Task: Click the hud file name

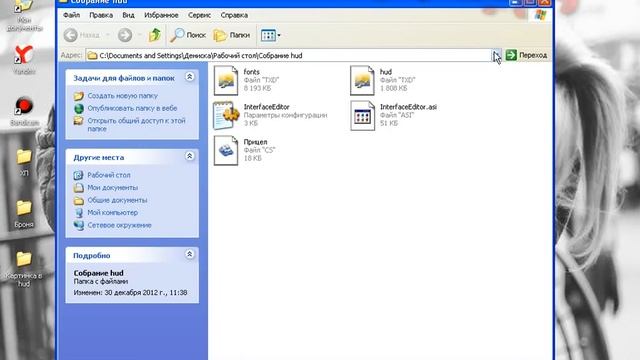Action: (386, 72)
